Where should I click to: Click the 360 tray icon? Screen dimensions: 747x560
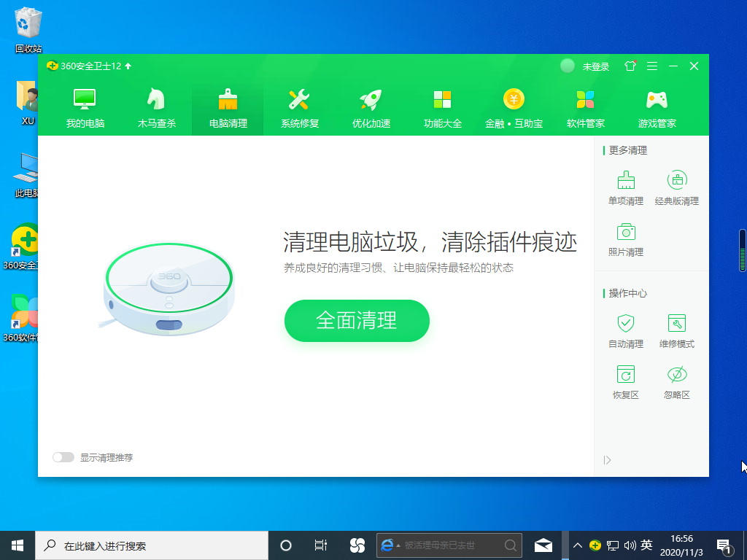pos(595,545)
